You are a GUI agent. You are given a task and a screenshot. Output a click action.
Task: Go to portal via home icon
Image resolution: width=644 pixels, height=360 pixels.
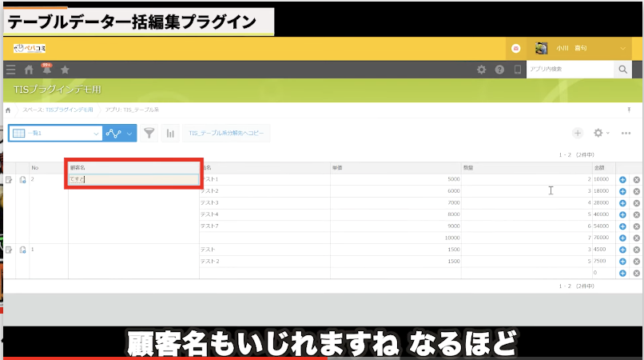coord(29,70)
